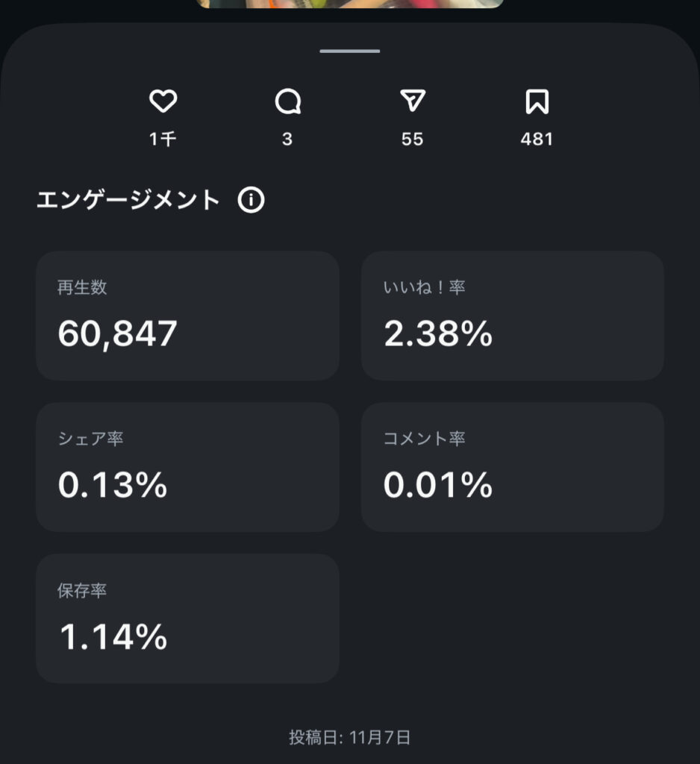Open the post thumbnail at top
The height and width of the screenshot is (764, 700).
click(350, 4)
